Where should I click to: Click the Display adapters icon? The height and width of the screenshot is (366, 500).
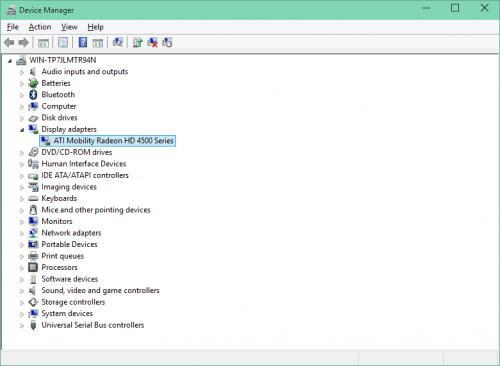[x=33, y=129]
